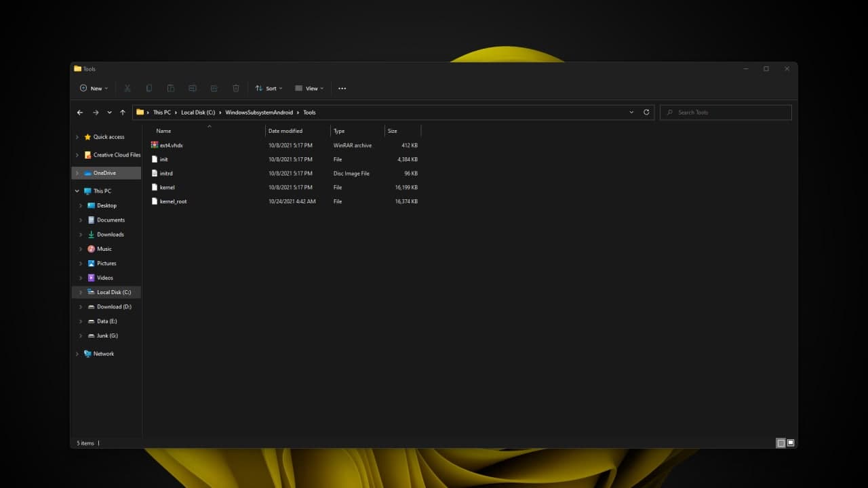Viewport: 868px width, 488px height.
Task: Open the New item dropdown
Action: [94, 88]
